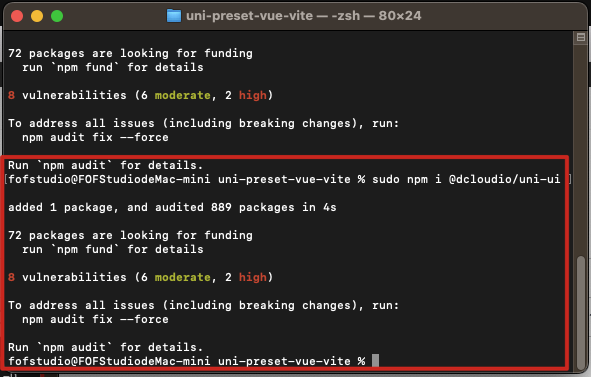Click the topmost '72 packages are looking for funding' line
The width and height of the screenshot is (591, 377).
130,54
